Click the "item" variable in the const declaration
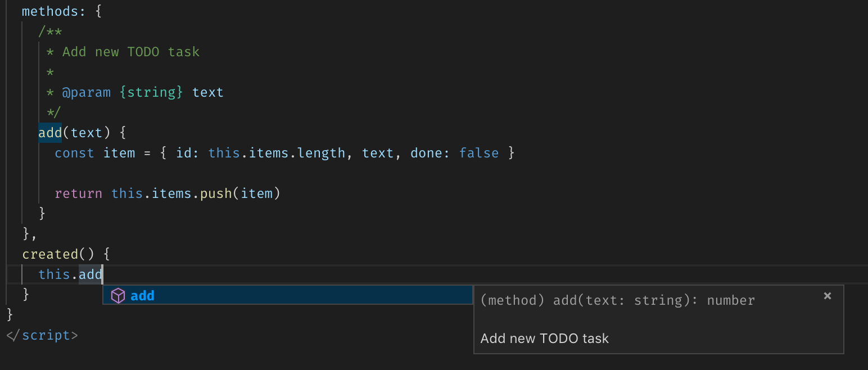This screenshot has width=868, height=370. tap(119, 153)
